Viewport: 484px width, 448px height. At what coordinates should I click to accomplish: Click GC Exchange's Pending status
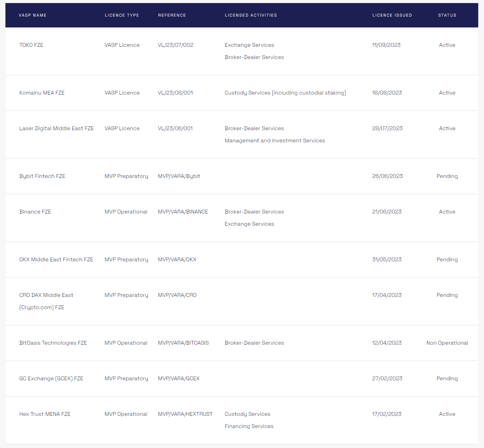[x=447, y=379]
